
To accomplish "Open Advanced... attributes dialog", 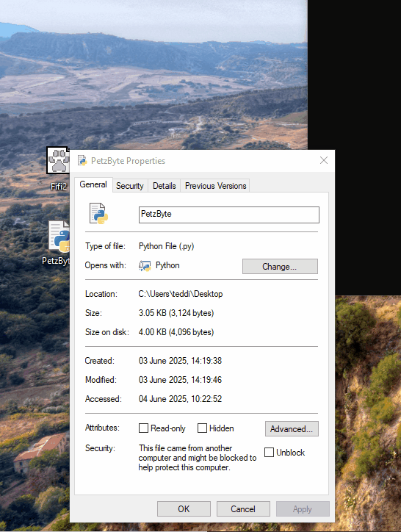I will click(292, 429).
